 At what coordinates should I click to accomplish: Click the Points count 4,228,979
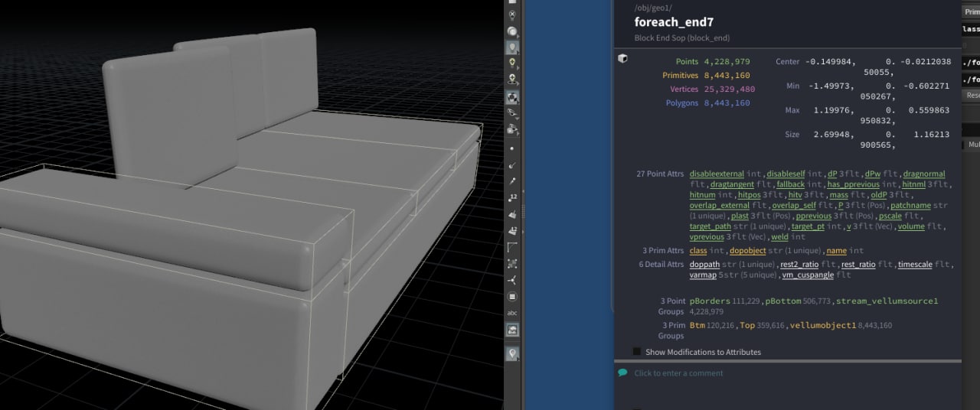tap(727, 61)
